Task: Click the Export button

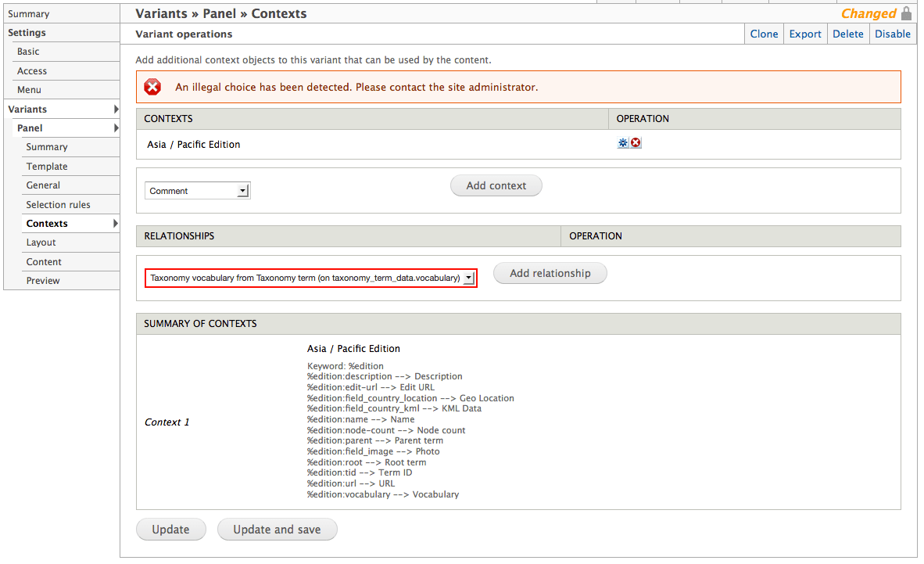Action: click(x=805, y=34)
